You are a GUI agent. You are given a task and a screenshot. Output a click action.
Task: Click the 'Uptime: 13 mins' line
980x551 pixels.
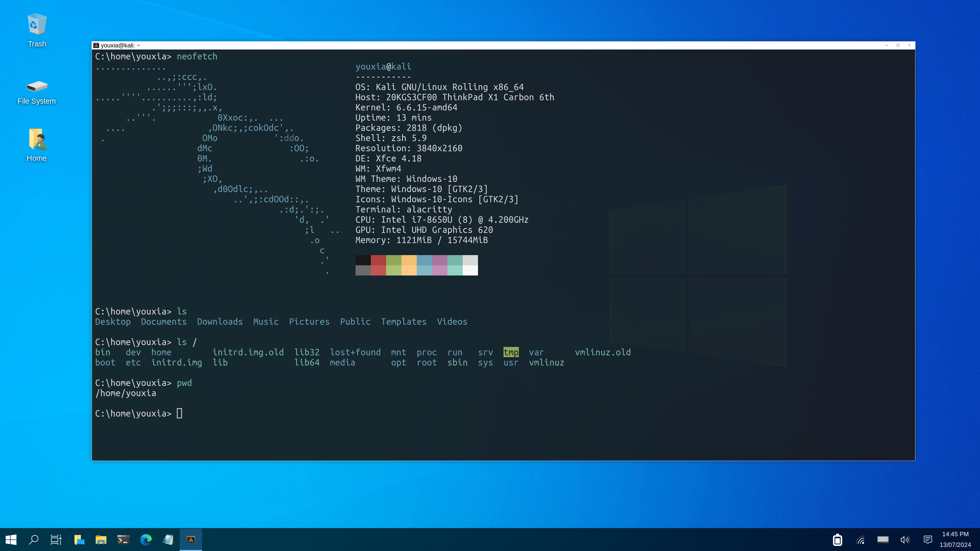coord(393,118)
